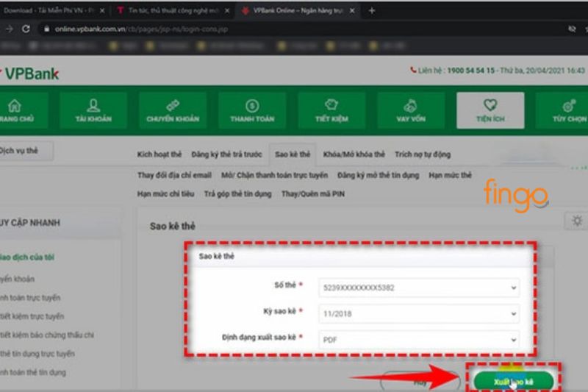588x392 pixels.
Task: Click the browser address bar URL
Action: tap(141, 29)
